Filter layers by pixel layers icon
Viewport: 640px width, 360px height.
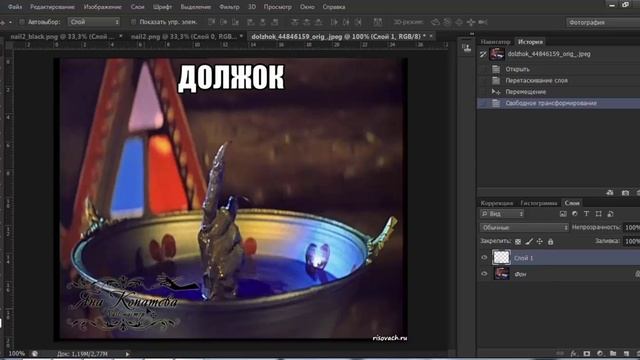point(563,214)
